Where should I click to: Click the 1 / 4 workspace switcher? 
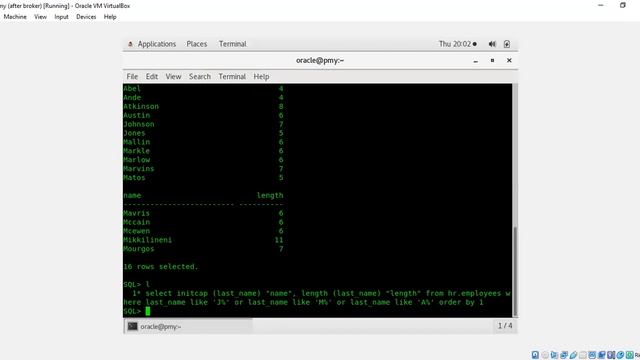[x=505, y=326]
